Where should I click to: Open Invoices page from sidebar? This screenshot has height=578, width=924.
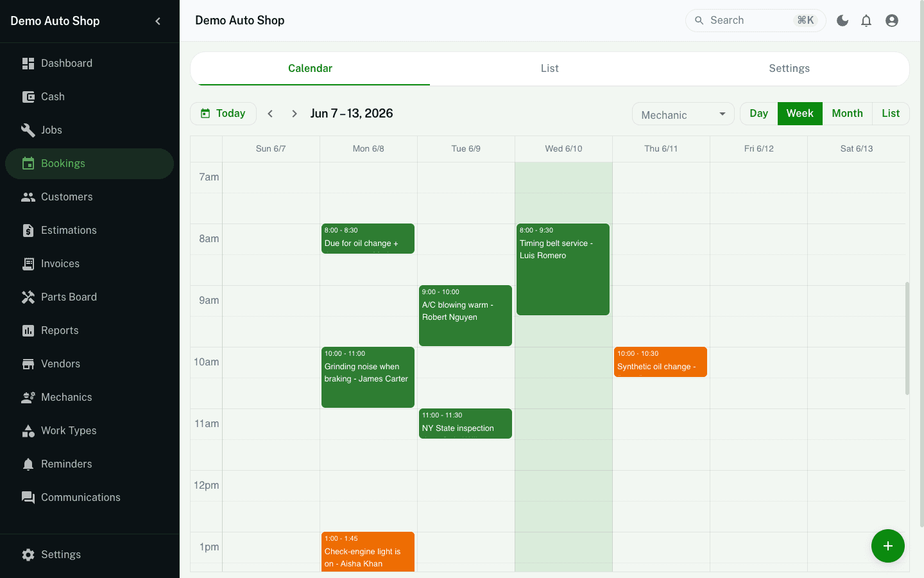coord(90,263)
